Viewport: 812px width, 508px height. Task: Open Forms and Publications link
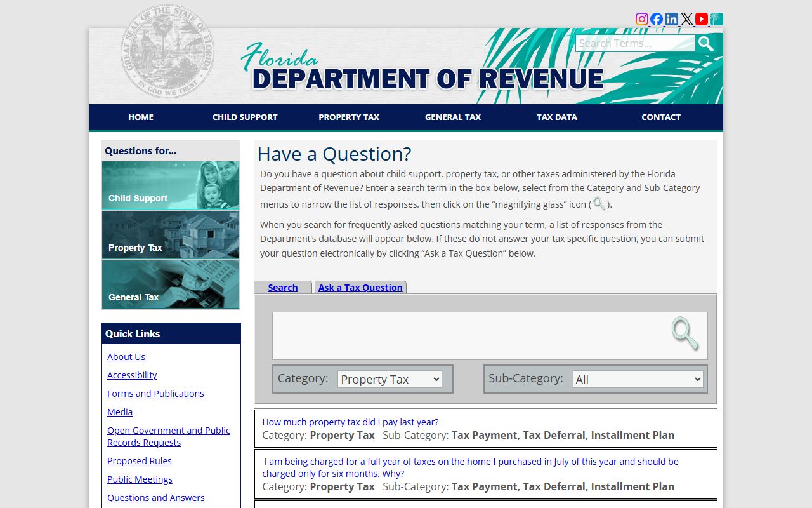tap(155, 394)
